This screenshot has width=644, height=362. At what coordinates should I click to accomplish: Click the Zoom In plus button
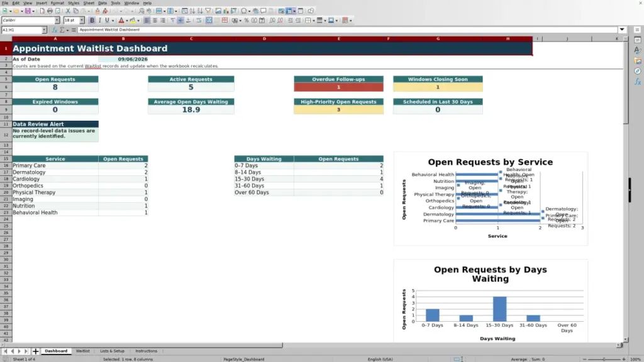pos(623,359)
